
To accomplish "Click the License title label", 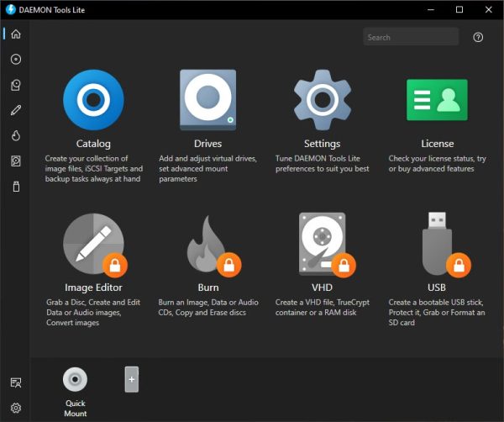I will [437, 144].
